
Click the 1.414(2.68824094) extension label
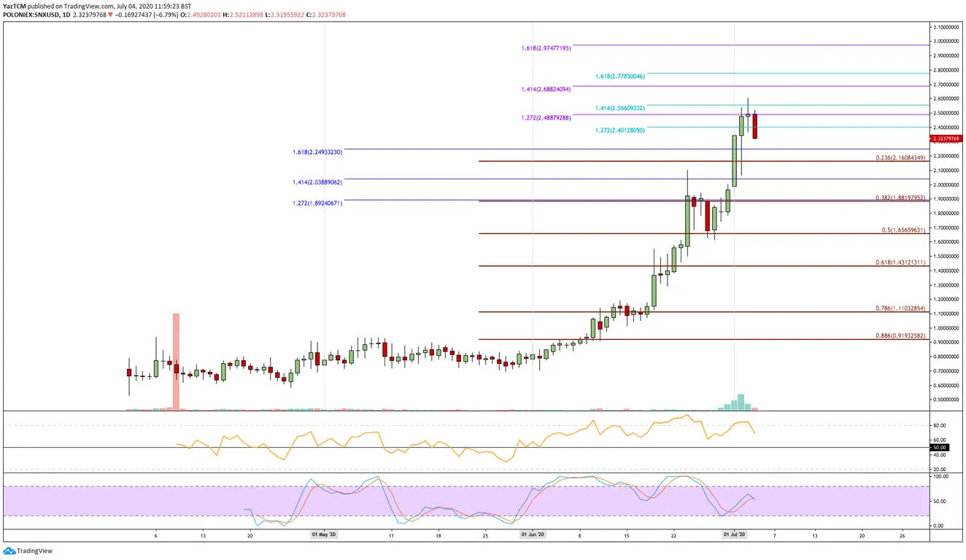tap(546, 88)
